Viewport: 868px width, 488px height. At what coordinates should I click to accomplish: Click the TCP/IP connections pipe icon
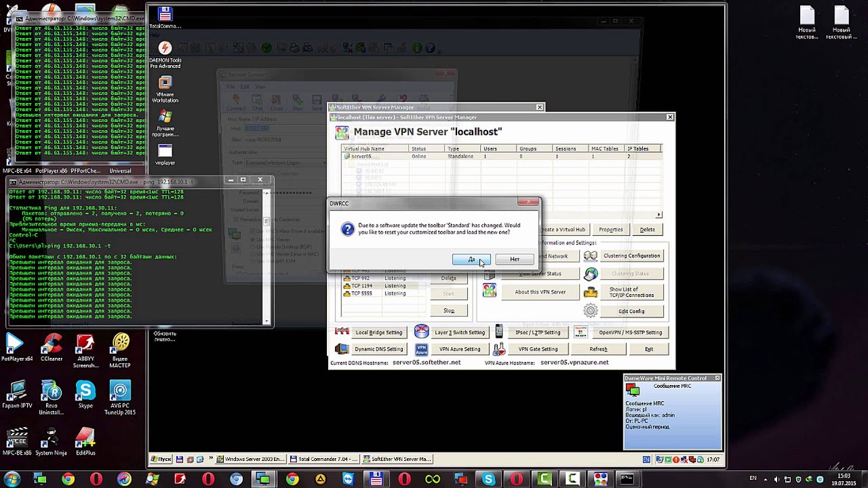[x=591, y=293]
